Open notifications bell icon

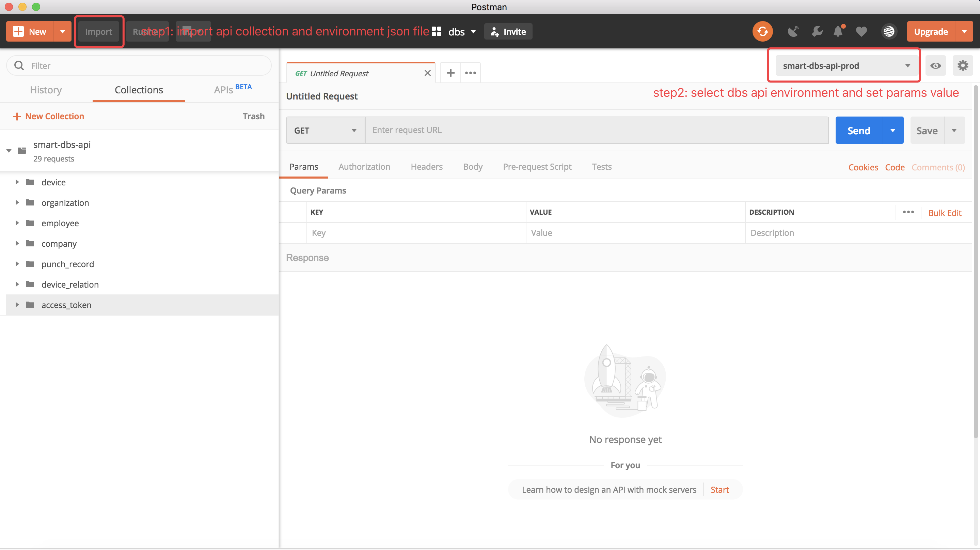838,31
